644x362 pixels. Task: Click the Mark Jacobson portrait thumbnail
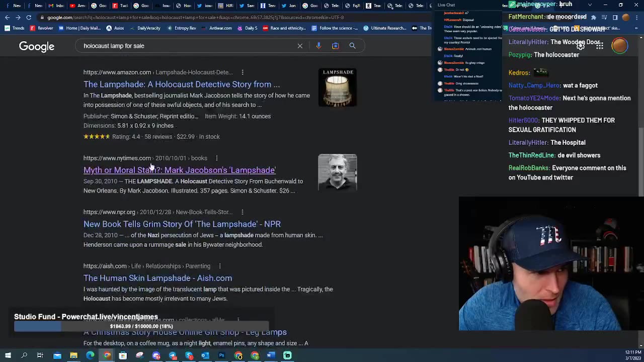[x=338, y=172]
